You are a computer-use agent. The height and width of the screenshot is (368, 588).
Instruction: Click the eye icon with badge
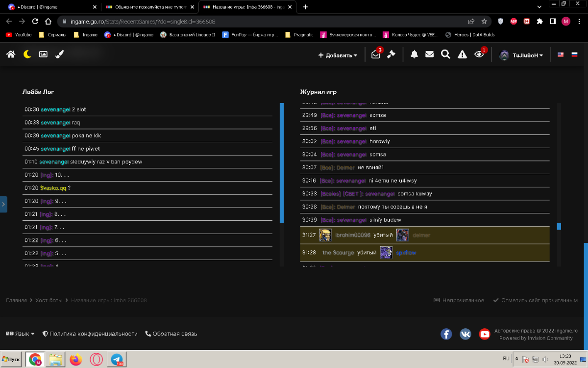pyautogui.click(x=479, y=55)
